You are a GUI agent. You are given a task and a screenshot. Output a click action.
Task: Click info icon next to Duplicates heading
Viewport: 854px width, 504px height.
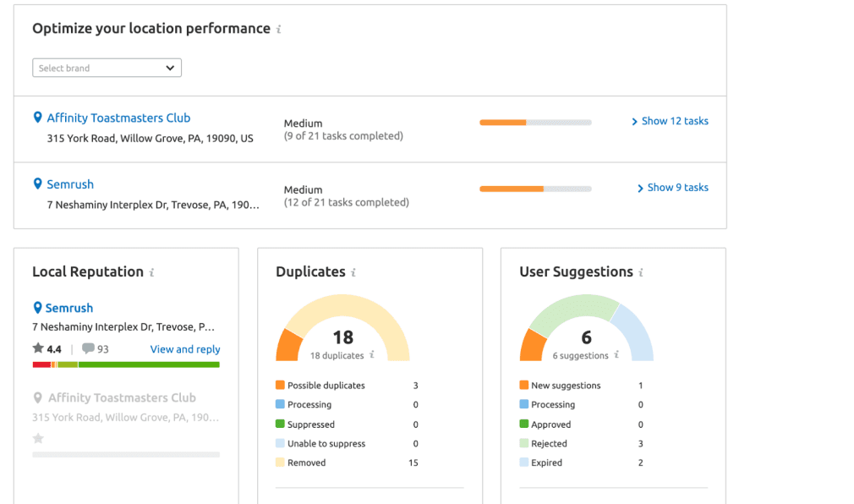(x=353, y=272)
